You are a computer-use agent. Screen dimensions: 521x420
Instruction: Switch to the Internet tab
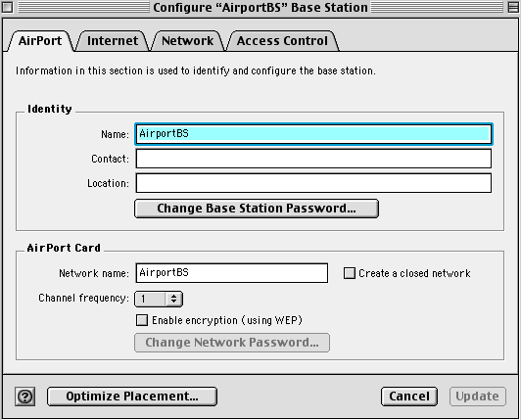113,41
